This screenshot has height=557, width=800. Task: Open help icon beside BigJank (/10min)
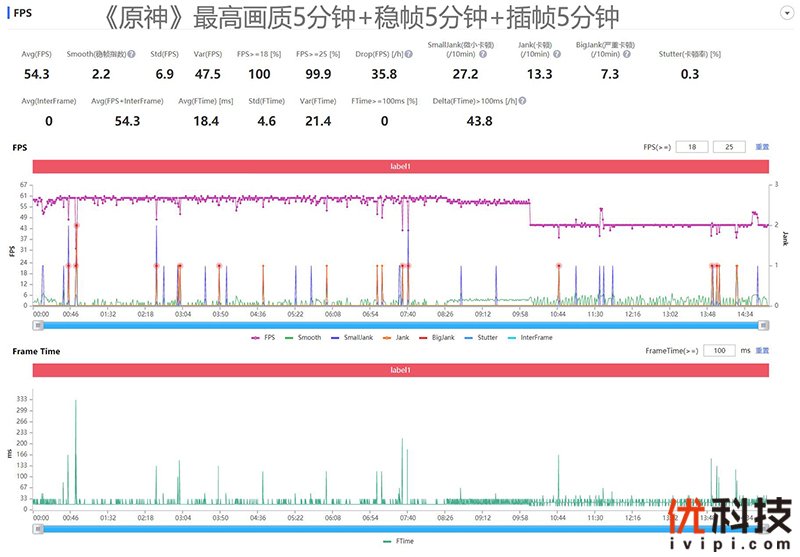[x=627, y=54]
